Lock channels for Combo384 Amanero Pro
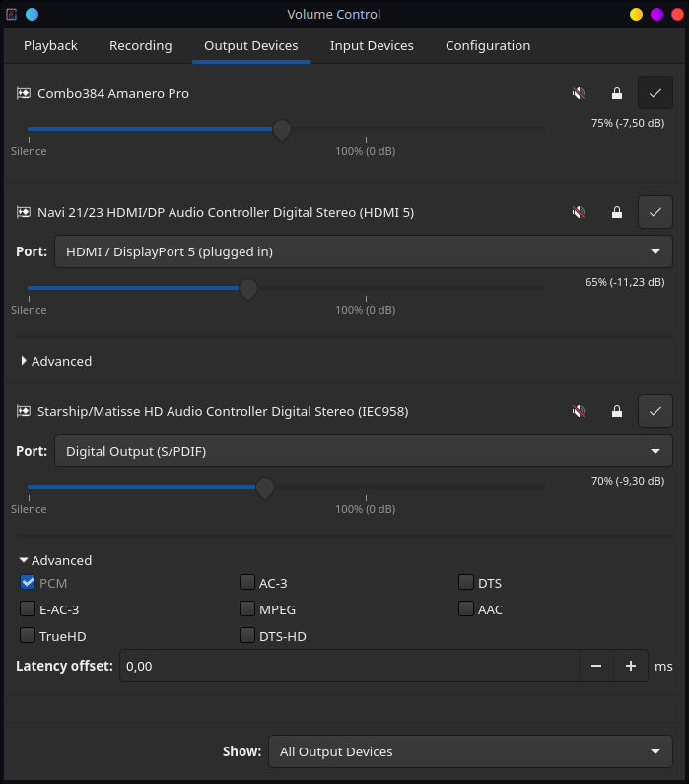Image resolution: width=689 pixels, height=784 pixels. pos(617,93)
